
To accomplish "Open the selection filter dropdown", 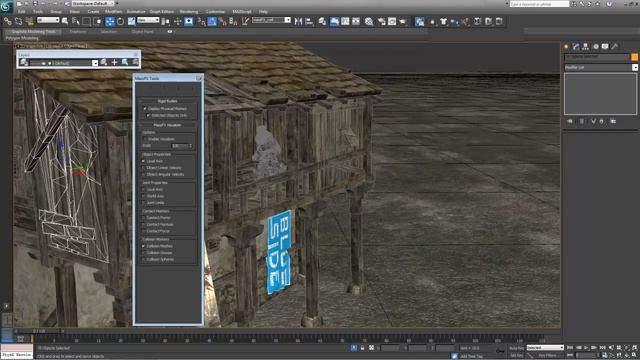I will point(48,20).
